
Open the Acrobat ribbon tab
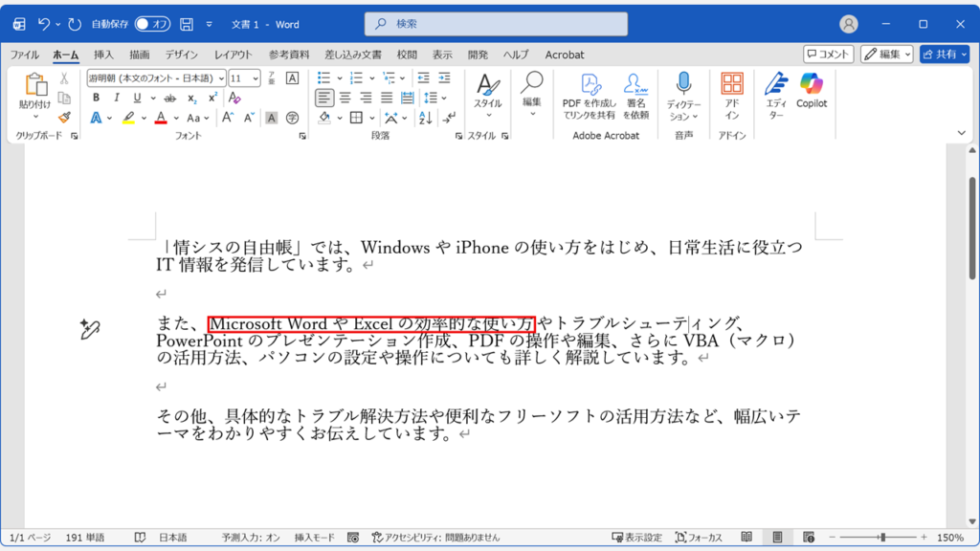(564, 55)
